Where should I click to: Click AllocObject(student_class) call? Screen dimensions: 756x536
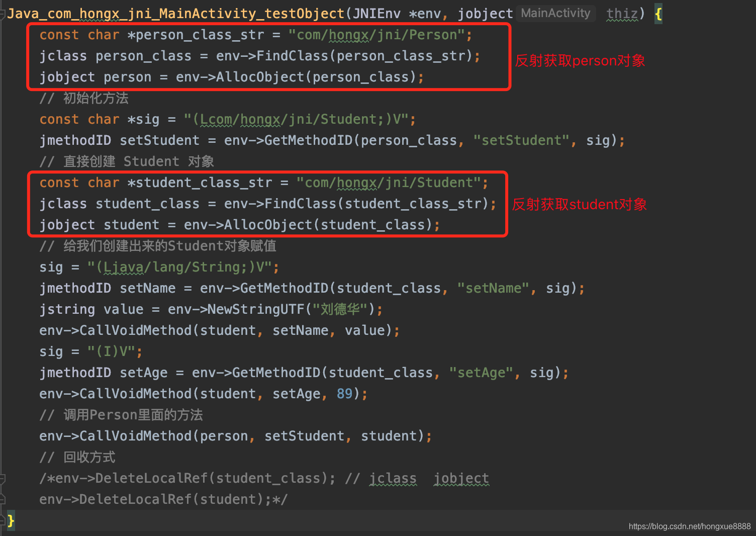[328, 225]
